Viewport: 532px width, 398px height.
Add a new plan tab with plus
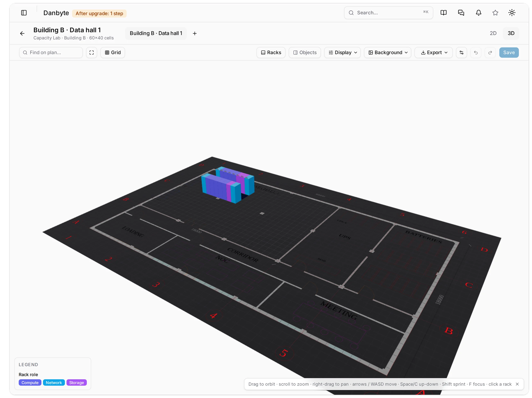(x=195, y=33)
